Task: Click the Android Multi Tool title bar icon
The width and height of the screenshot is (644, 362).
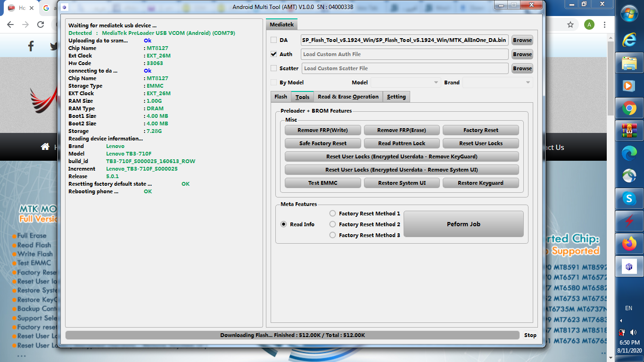Action: coord(65,7)
